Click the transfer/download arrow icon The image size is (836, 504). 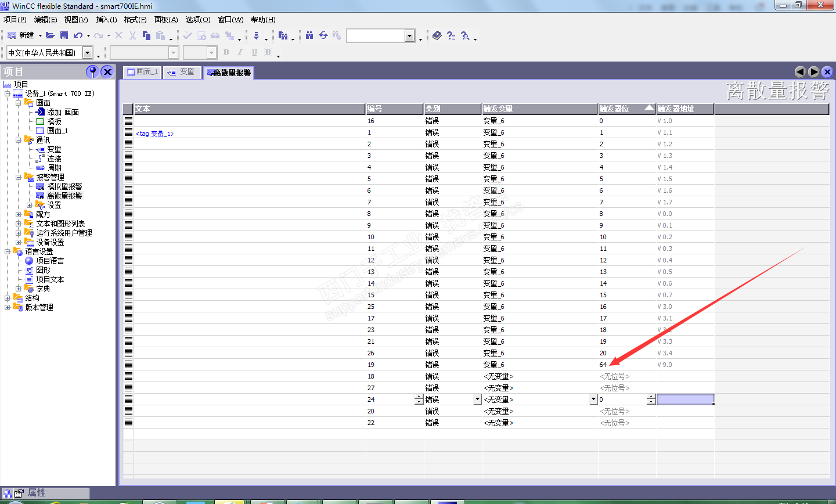256,35
